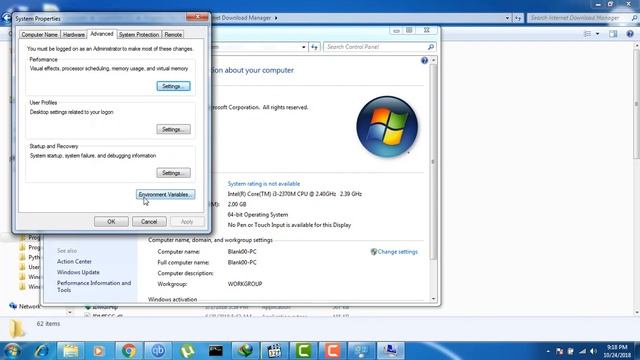Screen dimensions: 640x360
Task: Switch to Hardware tab
Action: [74, 35]
